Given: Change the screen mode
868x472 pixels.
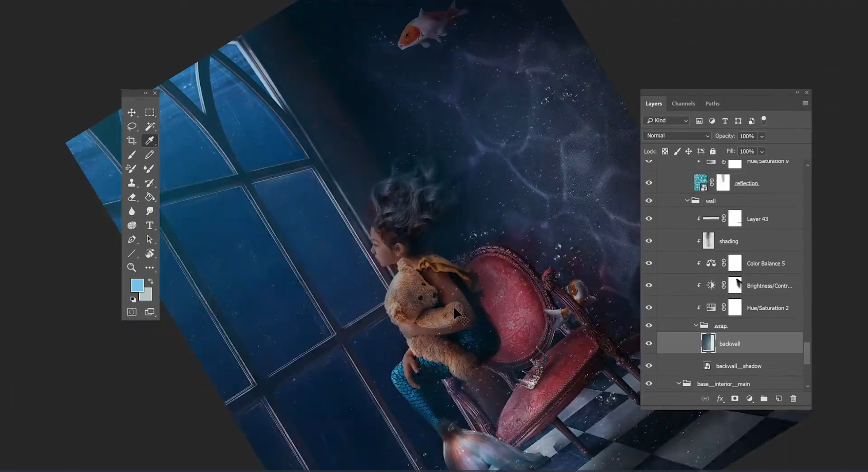Looking at the screenshot, I should (150, 312).
